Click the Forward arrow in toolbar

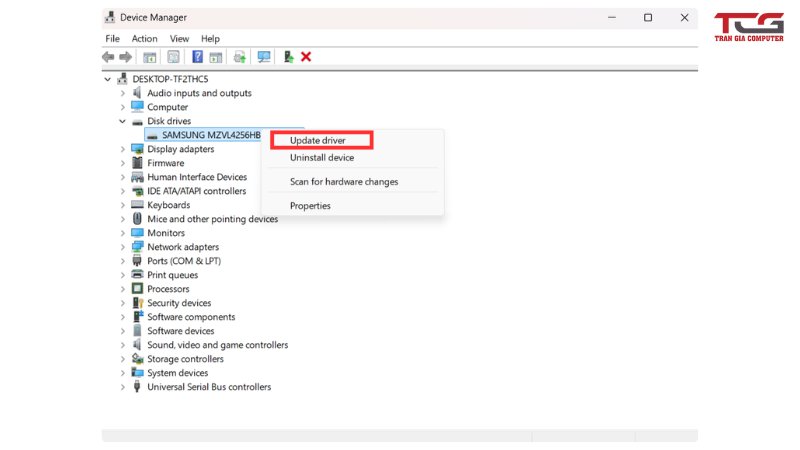[x=126, y=57]
